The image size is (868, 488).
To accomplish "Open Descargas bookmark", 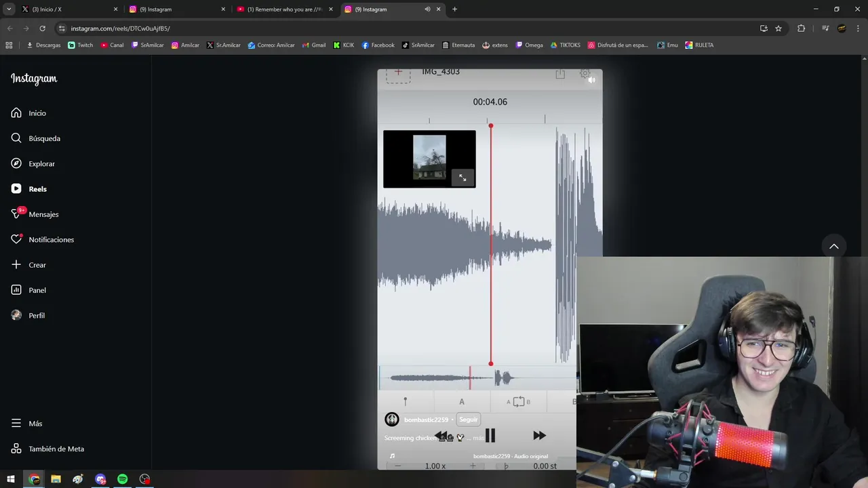I will click(43, 45).
